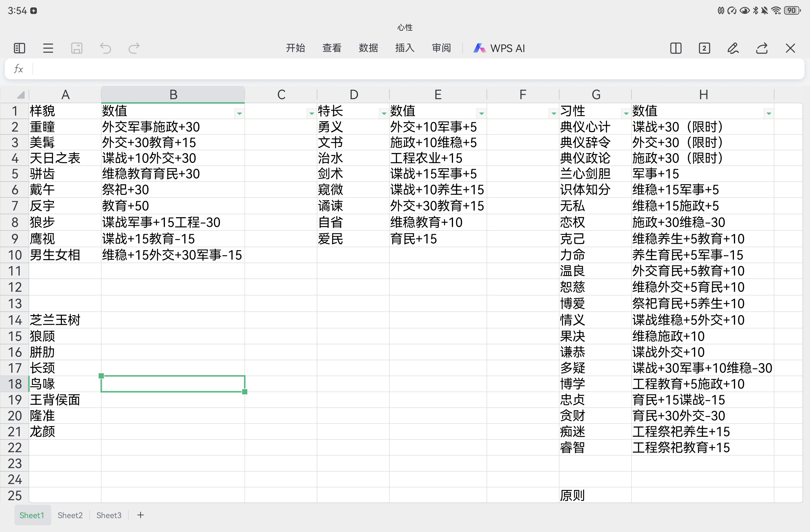Tap the pen edit mode icon

coord(733,48)
